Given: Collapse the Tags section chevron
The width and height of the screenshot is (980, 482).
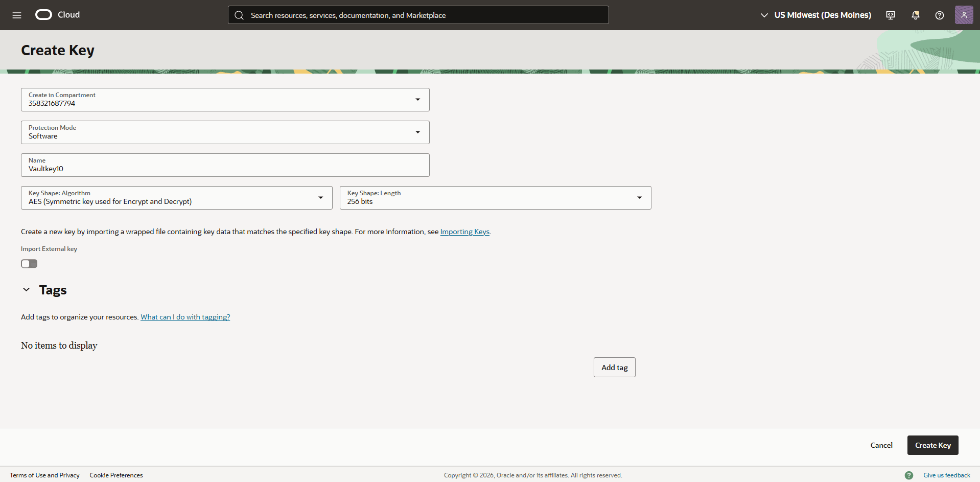Looking at the screenshot, I should [x=27, y=290].
